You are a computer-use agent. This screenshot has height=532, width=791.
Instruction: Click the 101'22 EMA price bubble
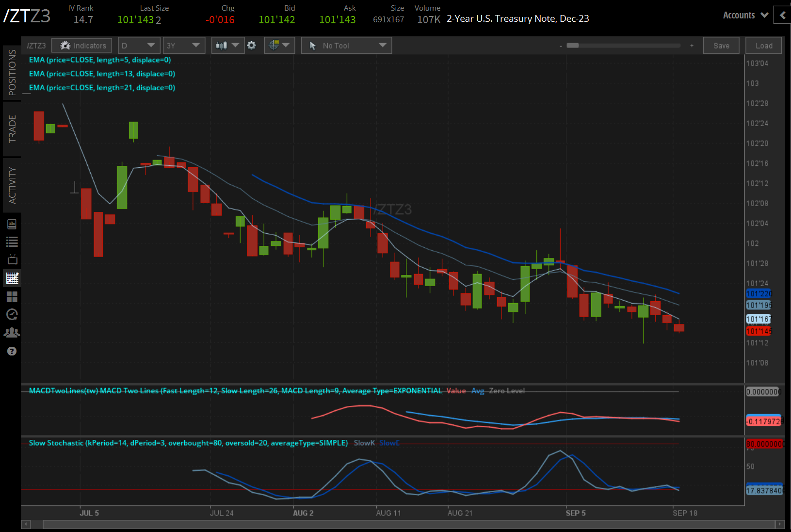pyautogui.click(x=759, y=294)
